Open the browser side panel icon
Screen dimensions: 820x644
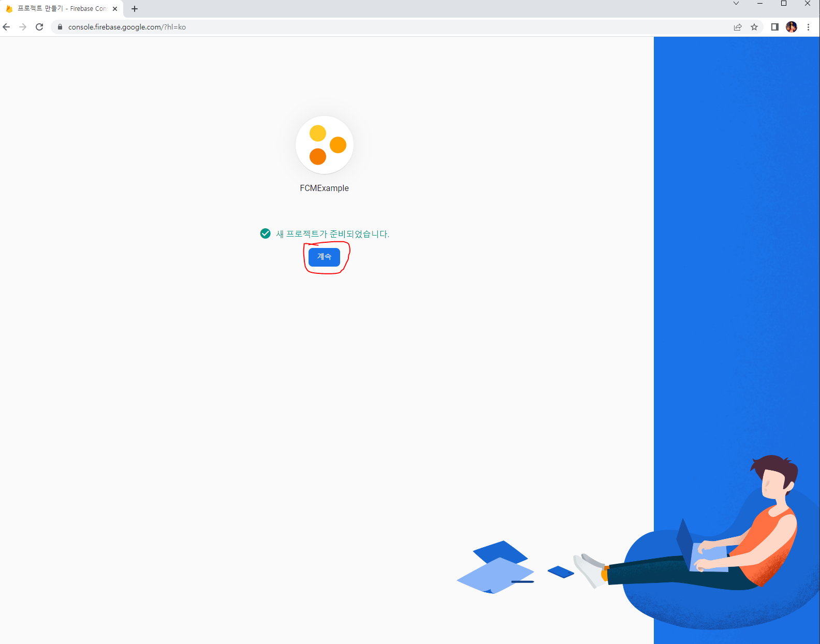(x=775, y=27)
